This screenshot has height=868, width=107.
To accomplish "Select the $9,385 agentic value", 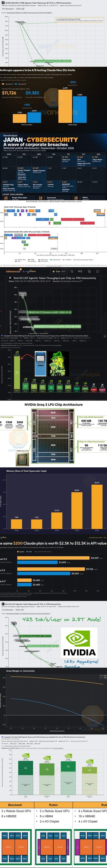I will tap(32, 93).
